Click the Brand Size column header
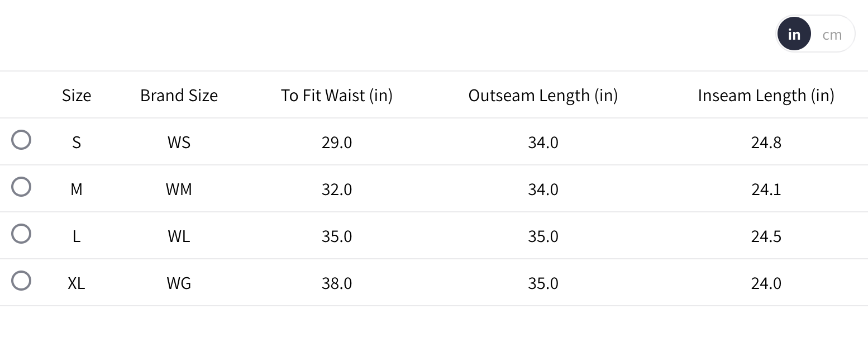Screen dimensions: 868x351 pos(179,96)
